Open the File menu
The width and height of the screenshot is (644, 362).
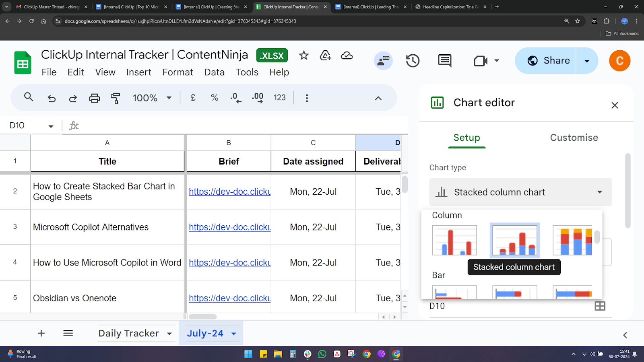(49, 72)
